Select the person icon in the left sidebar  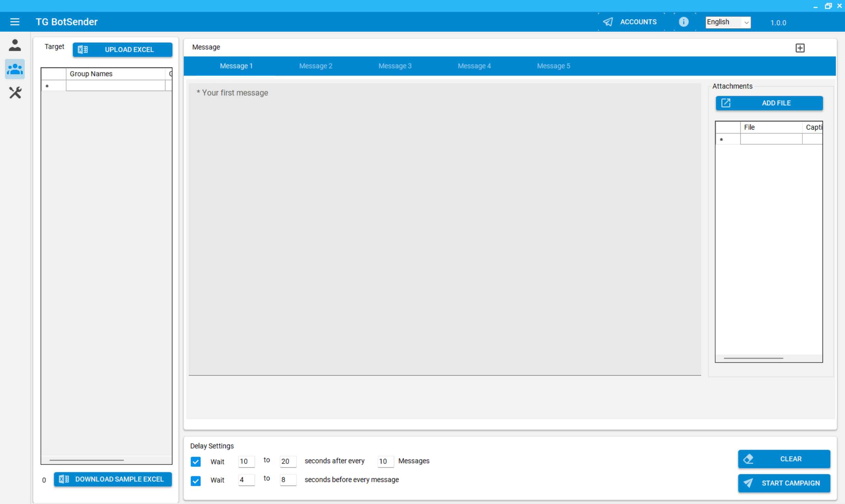click(x=15, y=45)
